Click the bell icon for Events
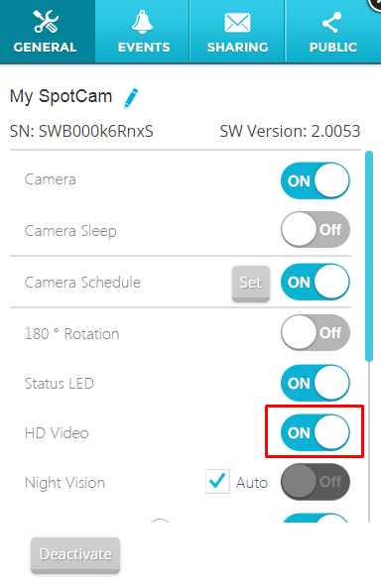 pos(142,22)
